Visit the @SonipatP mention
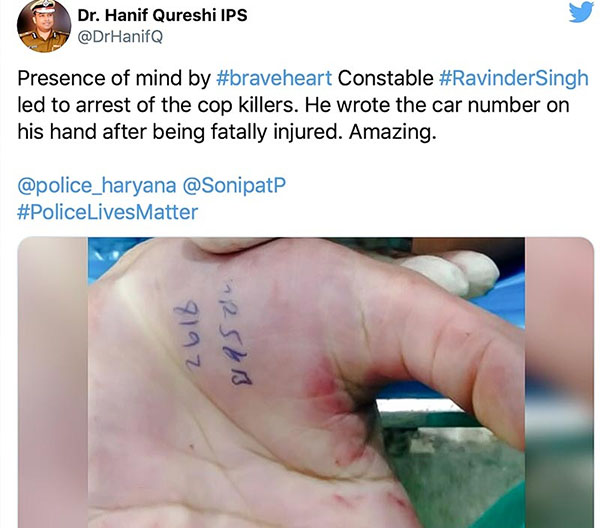This screenshot has width=600, height=528. [x=234, y=186]
